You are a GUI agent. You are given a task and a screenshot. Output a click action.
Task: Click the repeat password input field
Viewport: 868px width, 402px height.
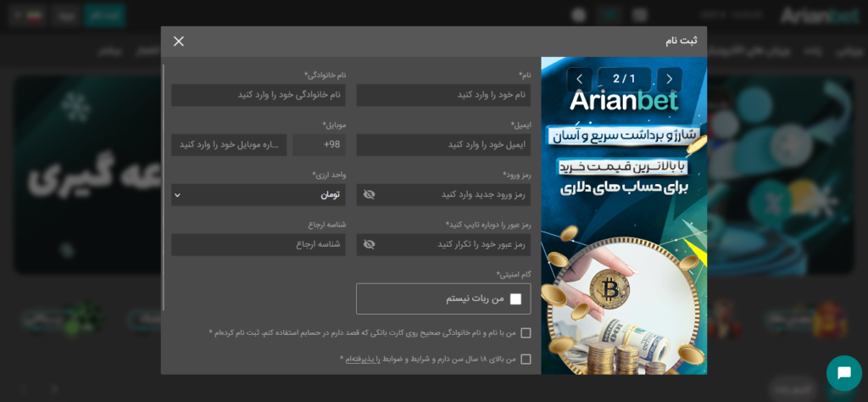coord(443,245)
